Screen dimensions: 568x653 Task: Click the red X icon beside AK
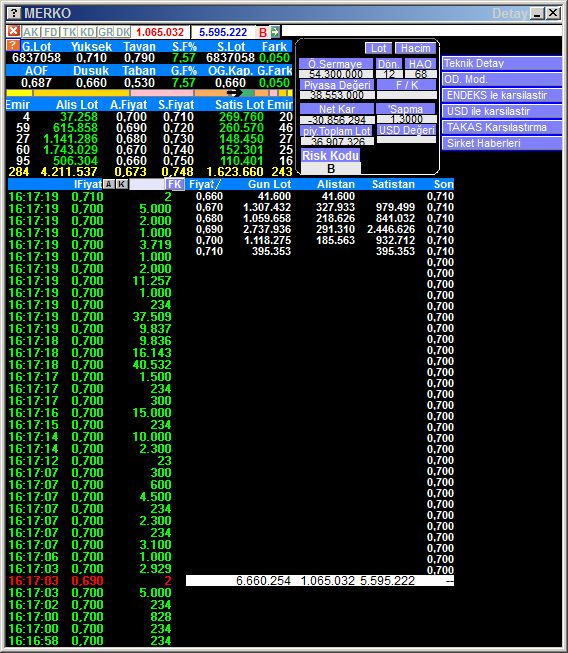click(x=14, y=32)
